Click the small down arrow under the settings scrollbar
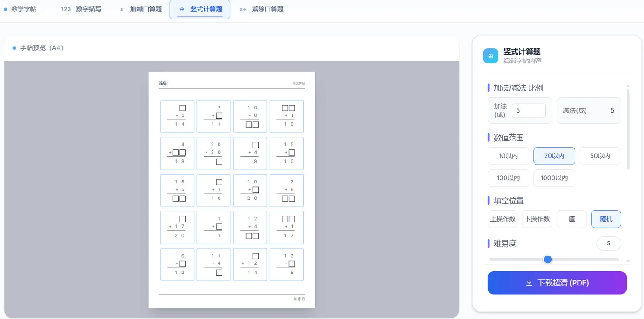644x319 pixels. (x=628, y=261)
